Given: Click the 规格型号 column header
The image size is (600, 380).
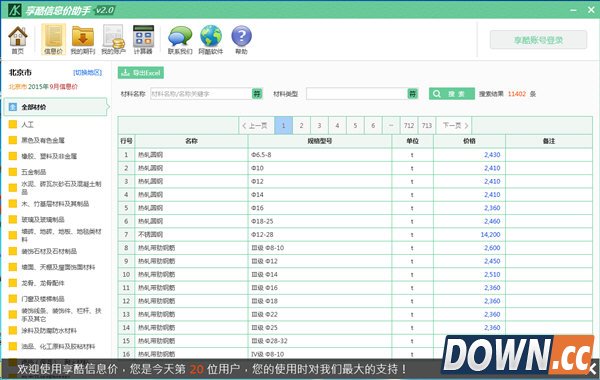Looking at the screenshot, I should 320,141.
